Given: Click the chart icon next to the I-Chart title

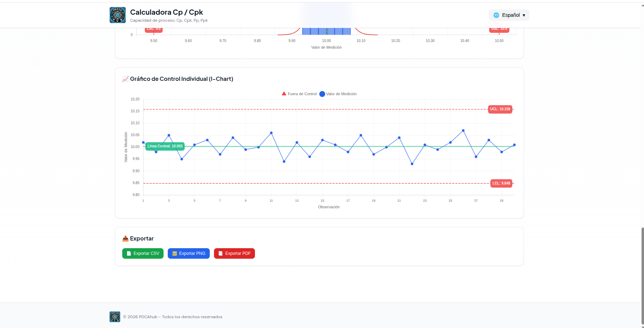Looking at the screenshot, I should [x=125, y=79].
